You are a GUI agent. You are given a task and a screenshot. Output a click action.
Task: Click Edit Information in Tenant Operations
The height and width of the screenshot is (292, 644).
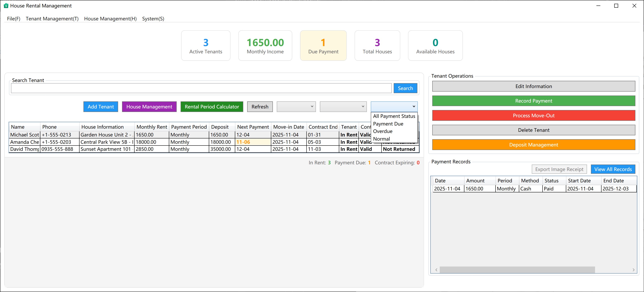pos(534,86)
